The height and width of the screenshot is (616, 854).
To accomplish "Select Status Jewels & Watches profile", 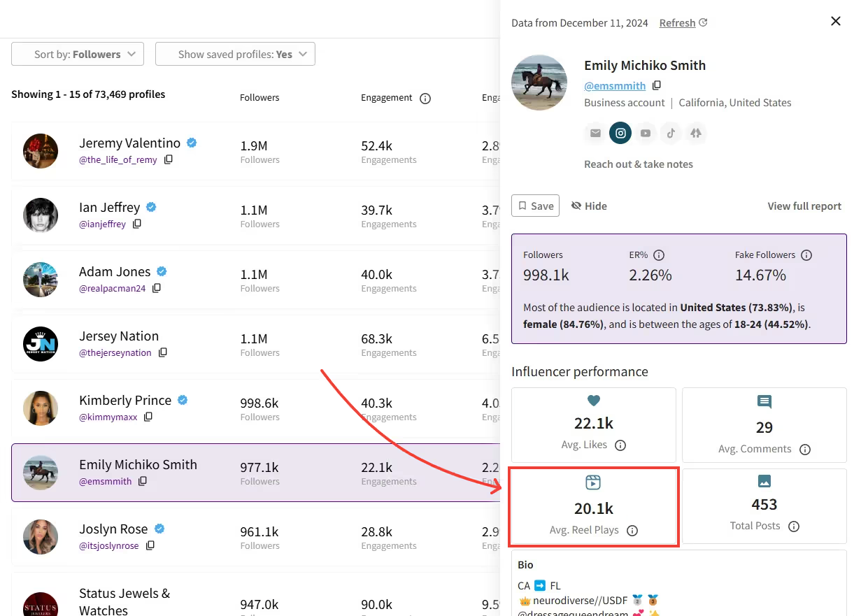I will click(124, 601).
